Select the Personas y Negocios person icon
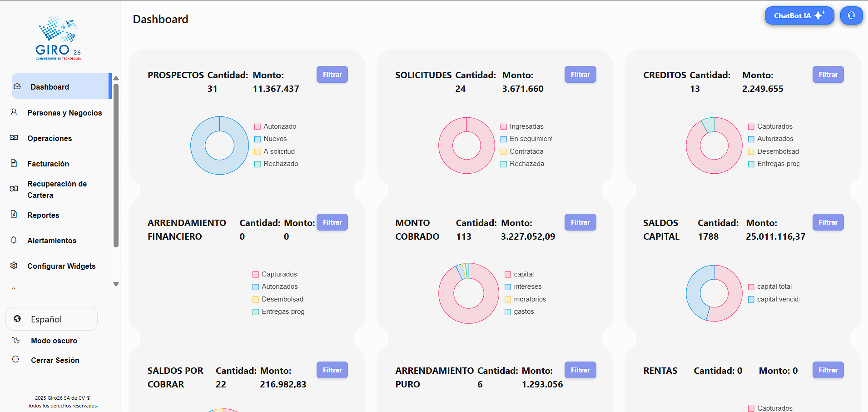 pos(14,112)
